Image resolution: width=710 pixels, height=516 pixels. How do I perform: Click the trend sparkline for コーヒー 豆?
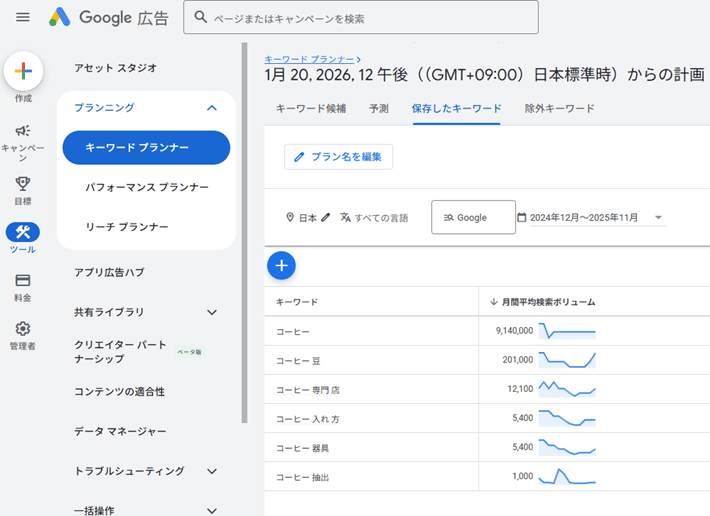tap(567, 360)
